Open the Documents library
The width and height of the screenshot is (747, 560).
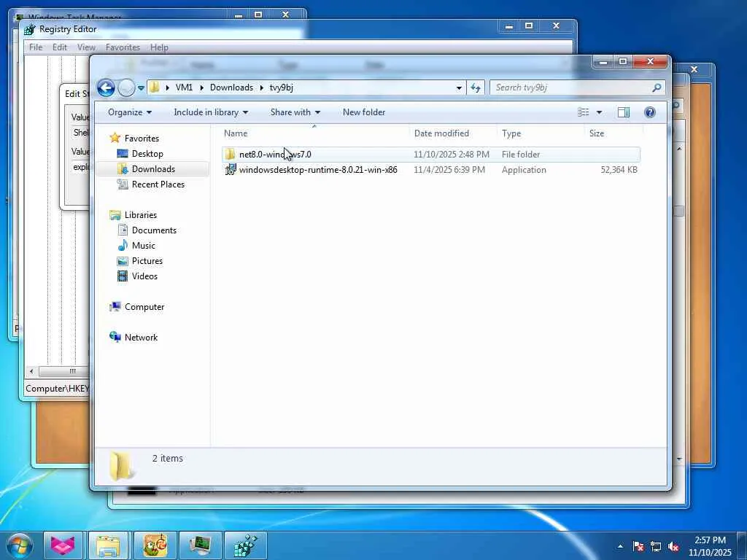tap(154, 230)
